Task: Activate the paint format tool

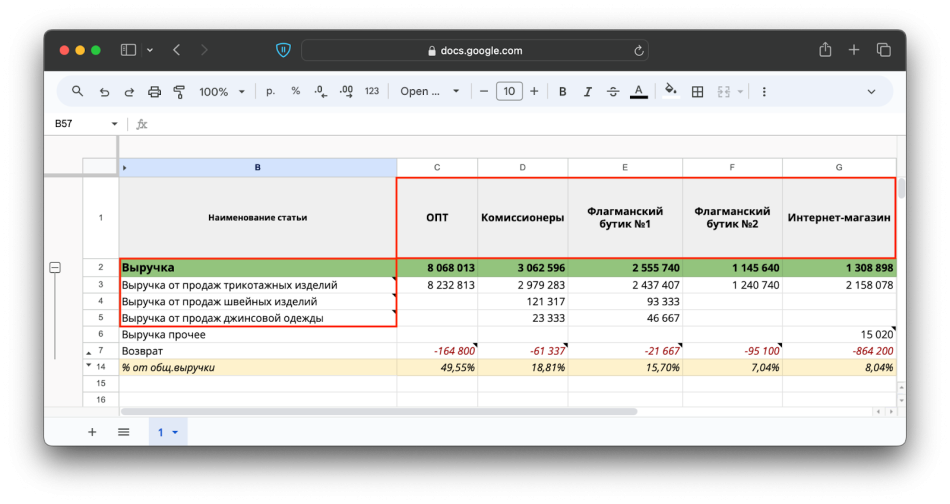Action: coord(179,91)
